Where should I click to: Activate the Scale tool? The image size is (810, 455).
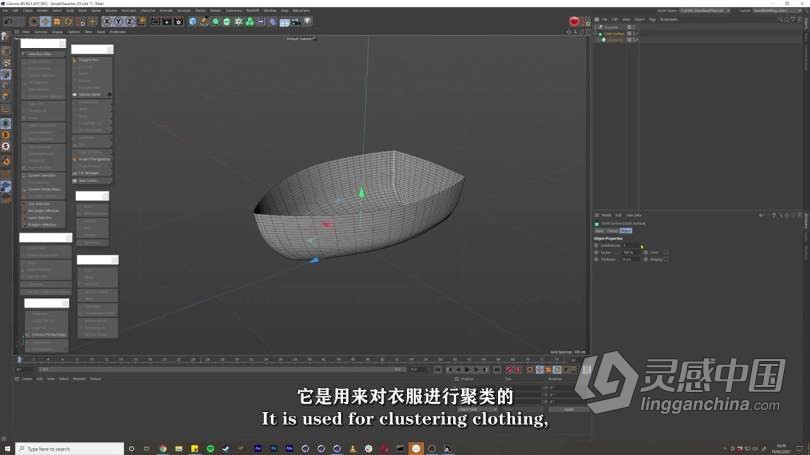(57, 22)
